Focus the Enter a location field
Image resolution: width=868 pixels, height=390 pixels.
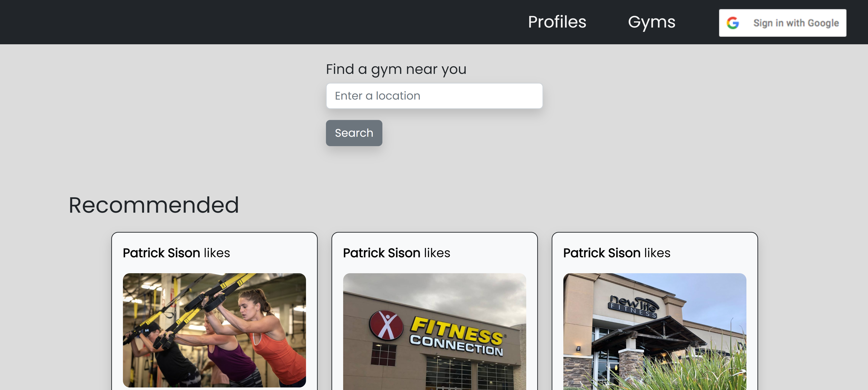[x=434, y=96]
